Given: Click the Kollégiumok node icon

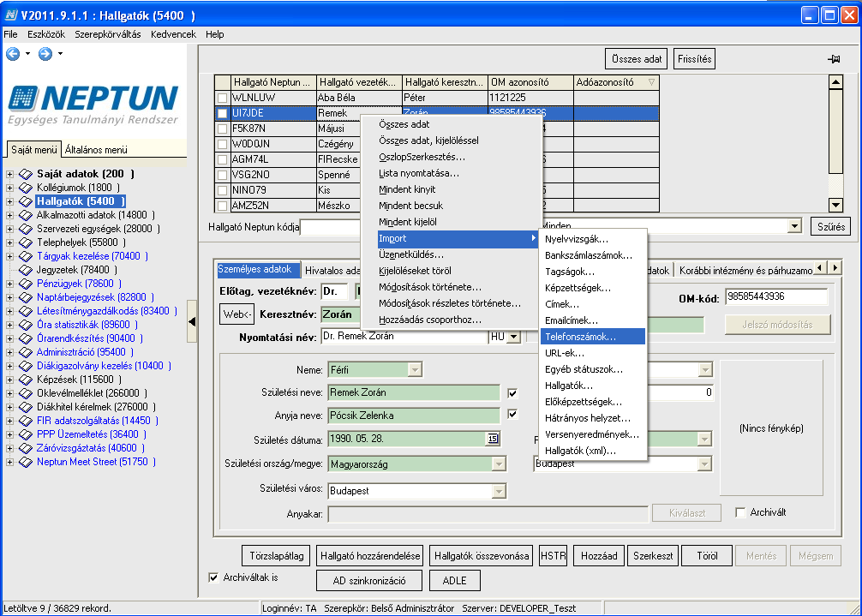Looking at the screenshot, I should click(x=26, y=188).
